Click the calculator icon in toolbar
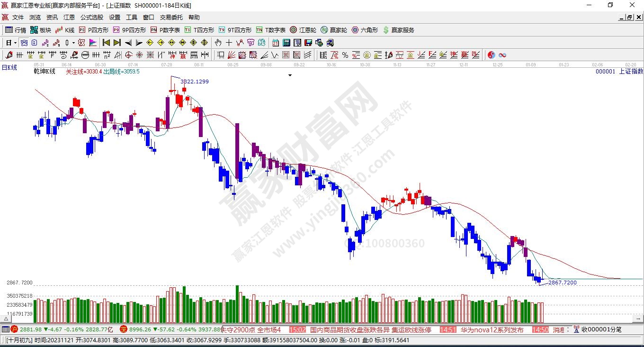This screenshot has height=347, width=644. point(286,43)
